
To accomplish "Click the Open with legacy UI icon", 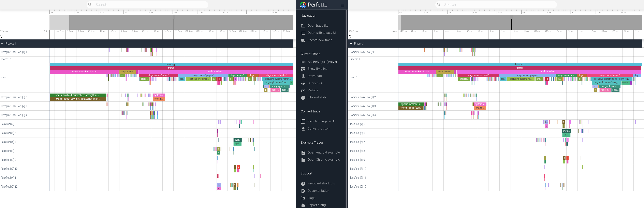I will coord(303,33).
